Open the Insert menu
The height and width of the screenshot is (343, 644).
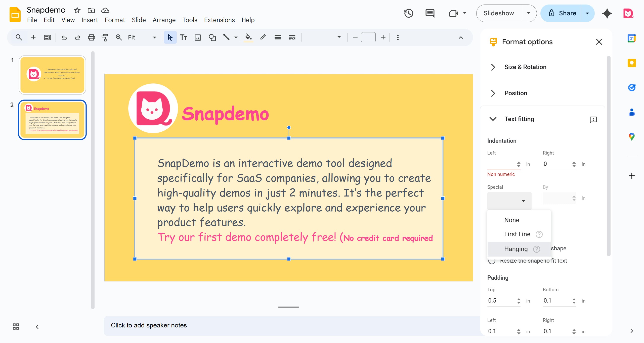90,20
